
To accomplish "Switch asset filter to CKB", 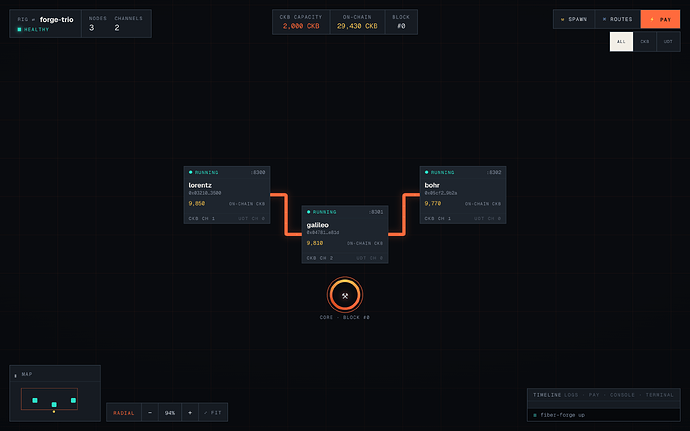I will coord(645,42).
